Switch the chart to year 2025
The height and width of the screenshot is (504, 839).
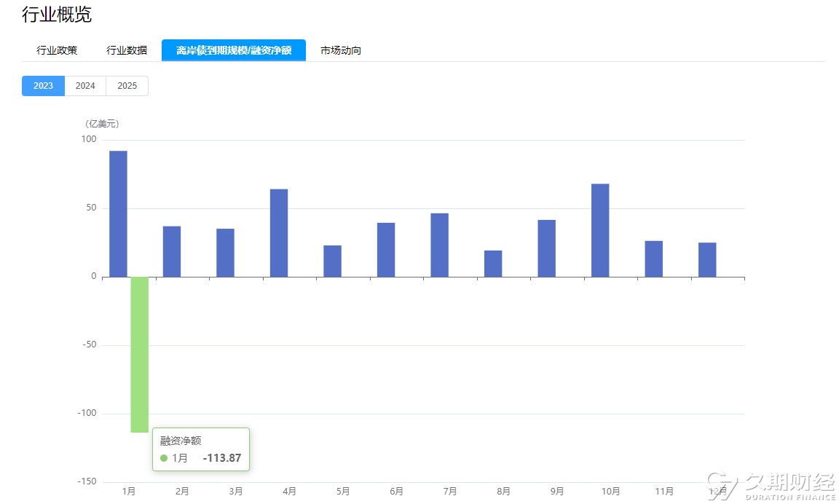[127, 86]
